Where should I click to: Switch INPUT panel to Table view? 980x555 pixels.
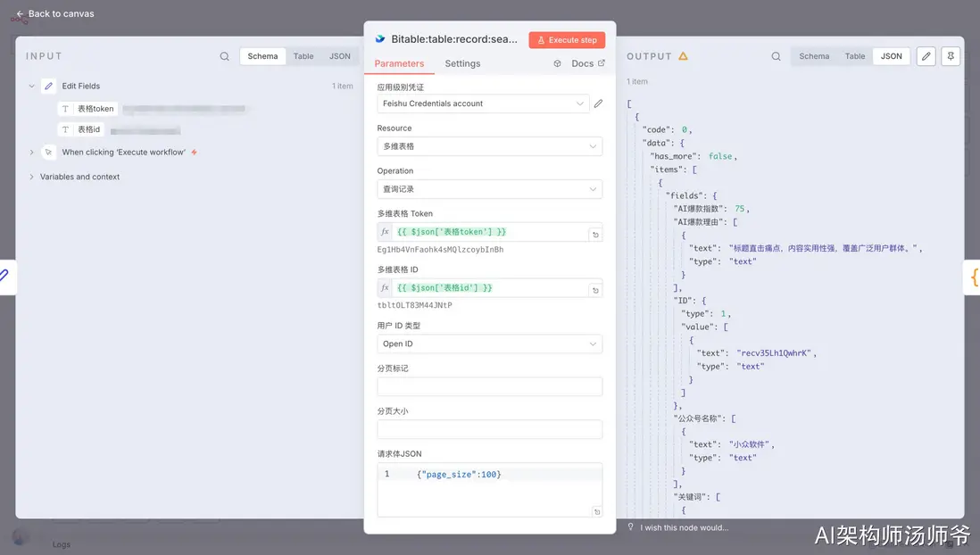pos(303,56)
